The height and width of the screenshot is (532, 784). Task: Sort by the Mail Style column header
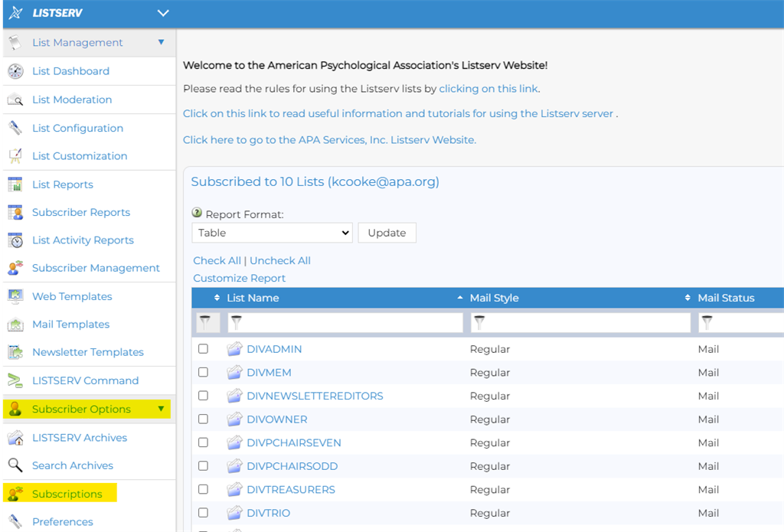point(494,298)
